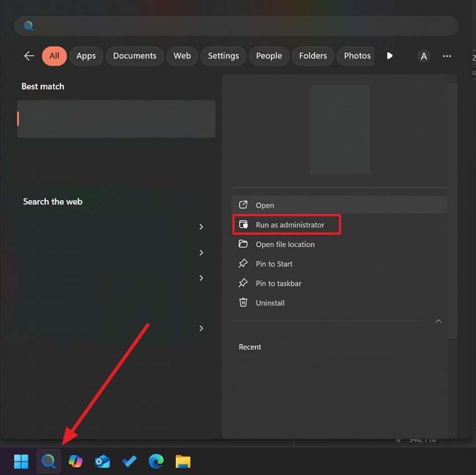Switch to the Apps filter tab
This screenshot has height=475, width=476.
(86, 56)
